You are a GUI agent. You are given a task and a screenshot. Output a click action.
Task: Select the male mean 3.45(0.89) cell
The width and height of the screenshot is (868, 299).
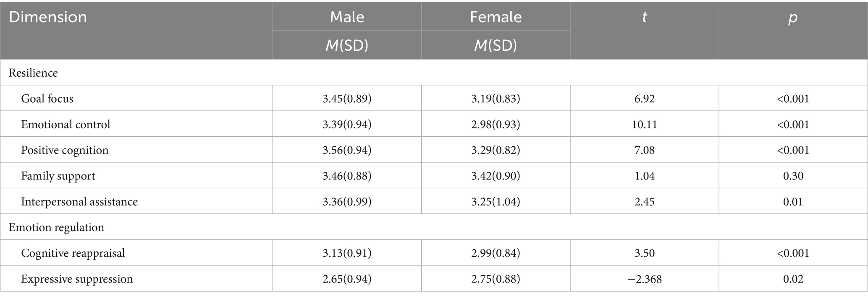347,99
